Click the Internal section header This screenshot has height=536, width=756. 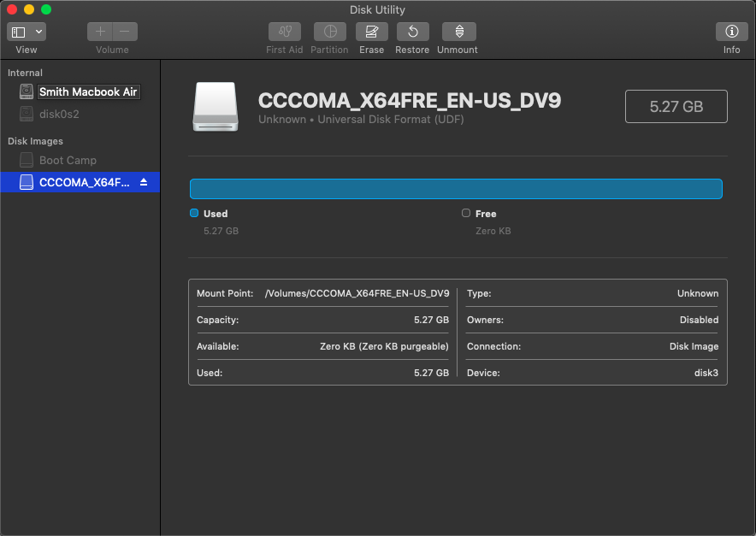(x=25, y=73)
